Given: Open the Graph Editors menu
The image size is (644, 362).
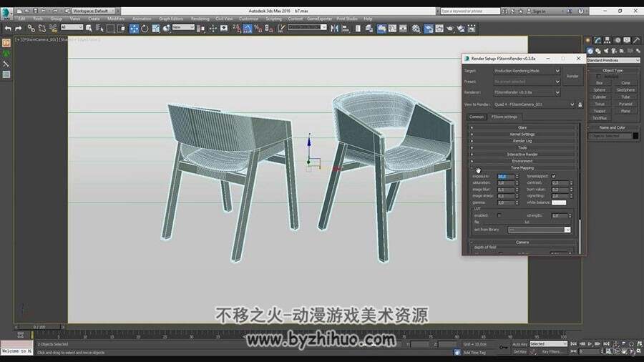Looking at the screenshot, I should 171,19.
